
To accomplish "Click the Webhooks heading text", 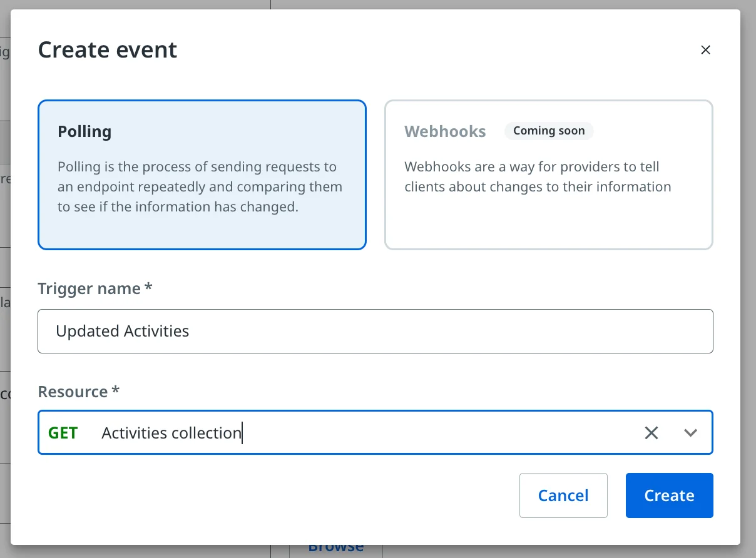I will [445, 131].
